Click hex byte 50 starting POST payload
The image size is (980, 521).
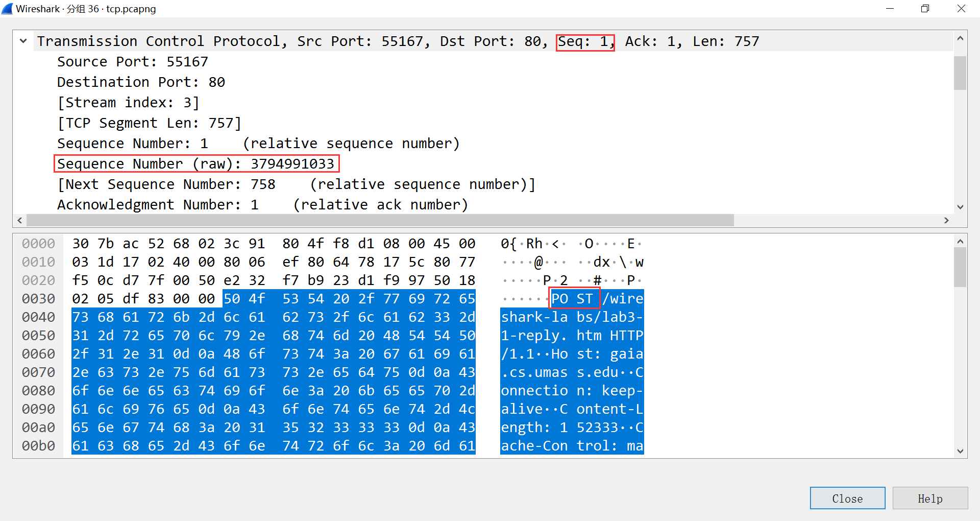tap(232, 299)
